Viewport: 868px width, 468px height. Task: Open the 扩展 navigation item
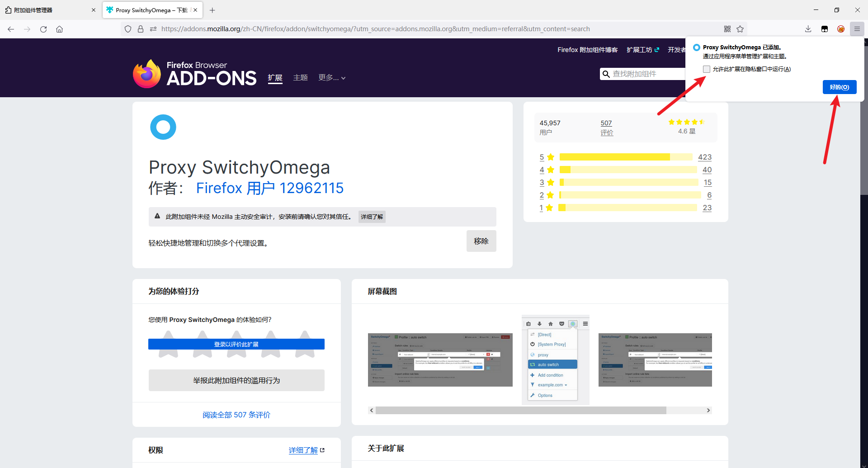pyautogui.click(x=275, y=78)
